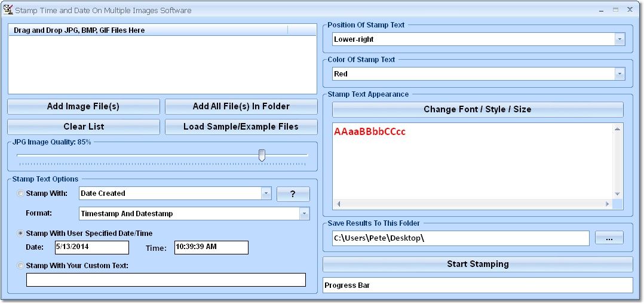The width and height of the screenshot is (644, 304).
Task: Browse for output folder with ... button
Action: pos(609,238)
